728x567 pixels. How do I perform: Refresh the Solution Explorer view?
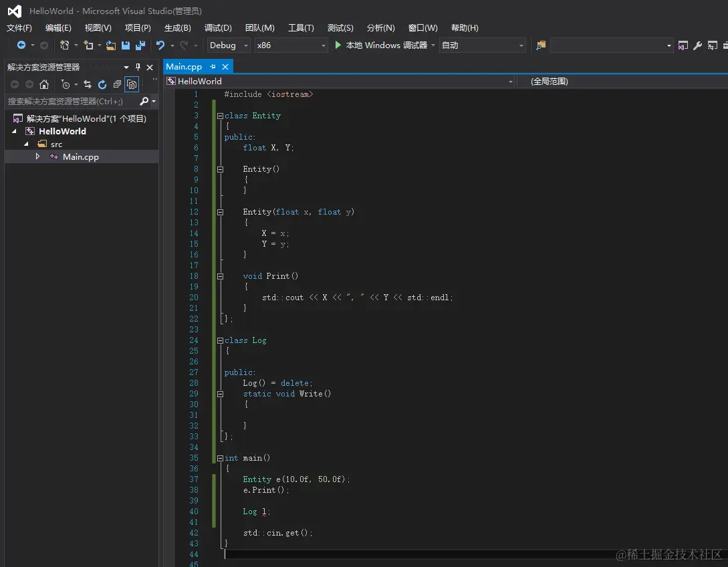coord(102,84)
